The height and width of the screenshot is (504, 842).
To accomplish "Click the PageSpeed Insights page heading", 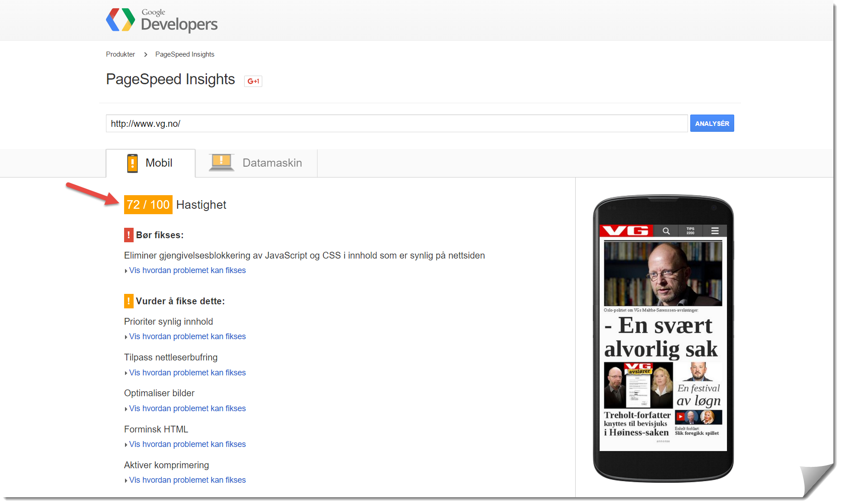I will pyautogui.click(x=170, y=79).
